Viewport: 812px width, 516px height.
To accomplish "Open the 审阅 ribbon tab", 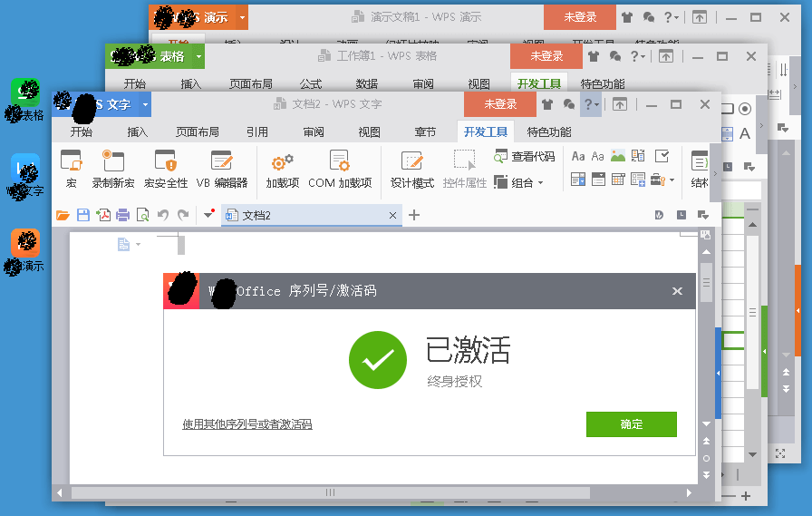I will [x=314, y=131].
